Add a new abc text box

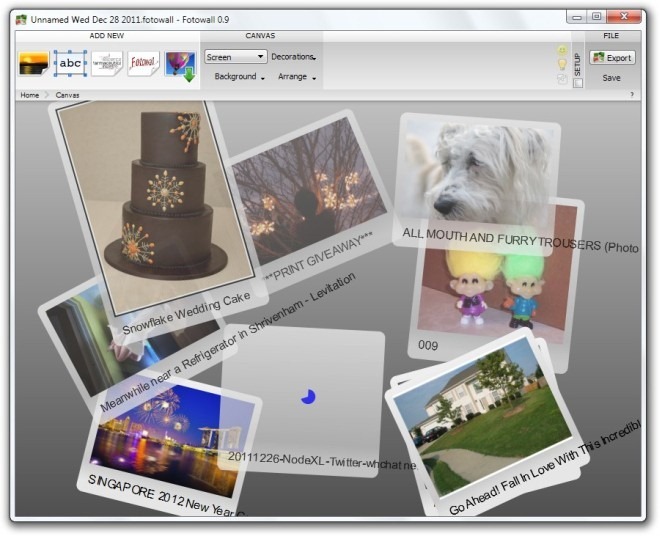(x=70, y=63)
